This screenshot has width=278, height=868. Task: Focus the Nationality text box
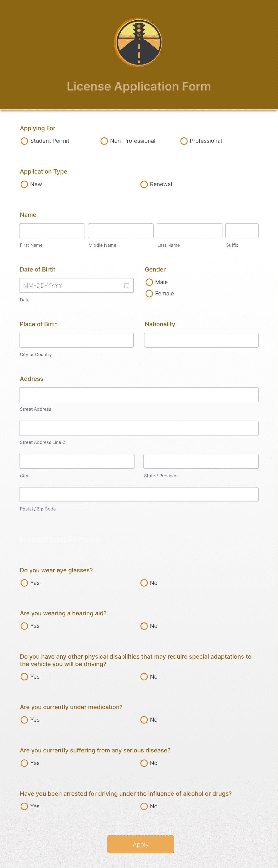pos(201,340)
